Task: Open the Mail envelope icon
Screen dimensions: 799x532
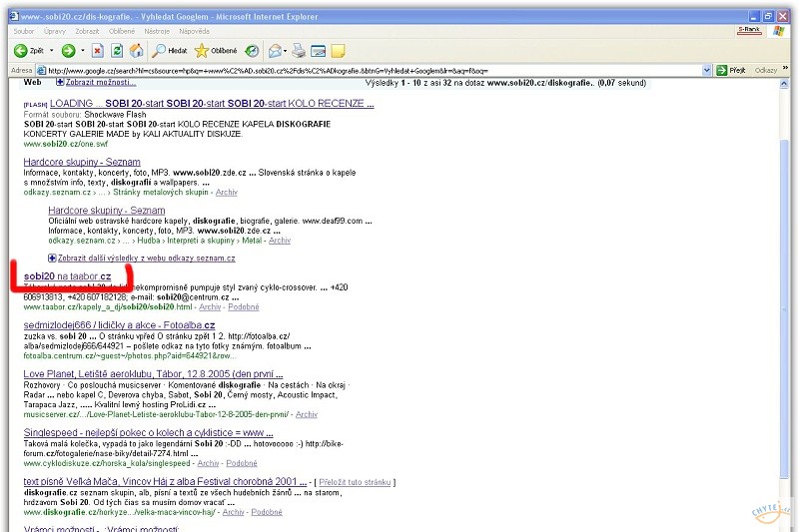Action: pos(275,50)
